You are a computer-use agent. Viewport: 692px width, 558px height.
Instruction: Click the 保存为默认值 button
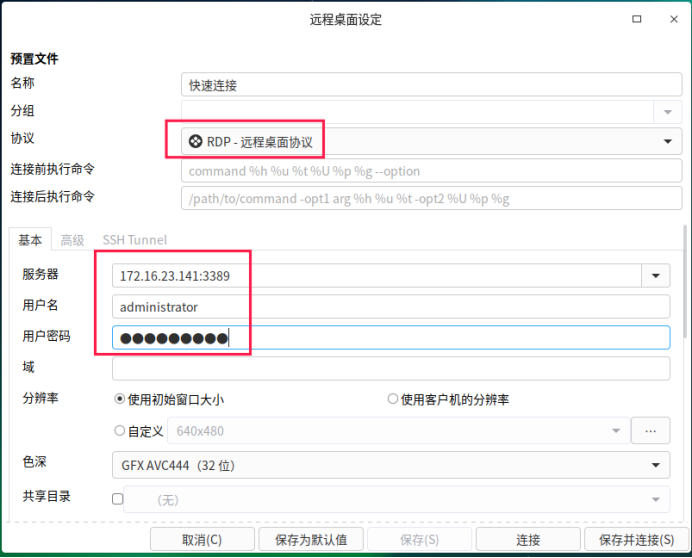point(311,539)
